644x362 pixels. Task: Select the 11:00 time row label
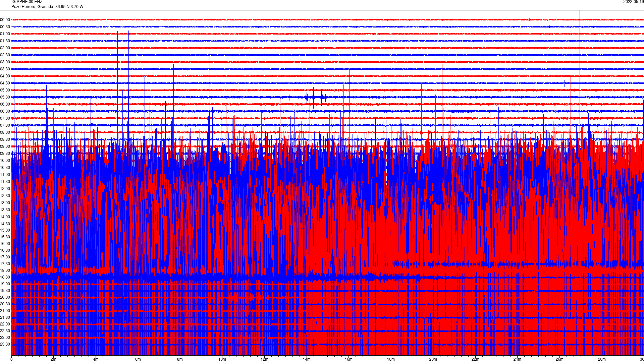tap(5, 175)
